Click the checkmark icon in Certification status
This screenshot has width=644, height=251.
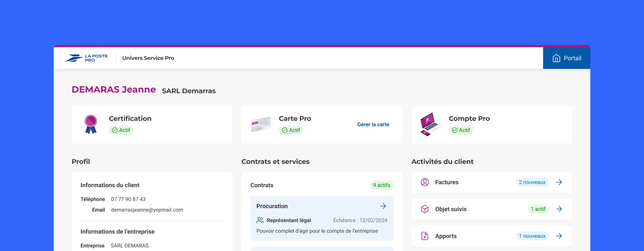coord(115,130)
